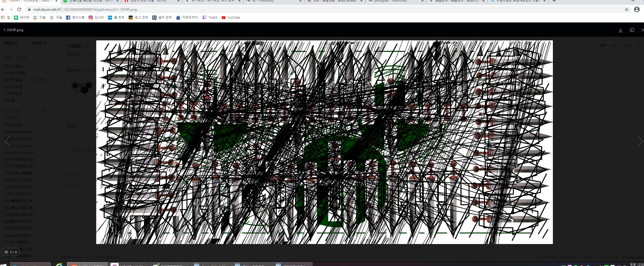The image size is (644, 266).
Task: Open the photo in a new window
Action: coord(632,30)
